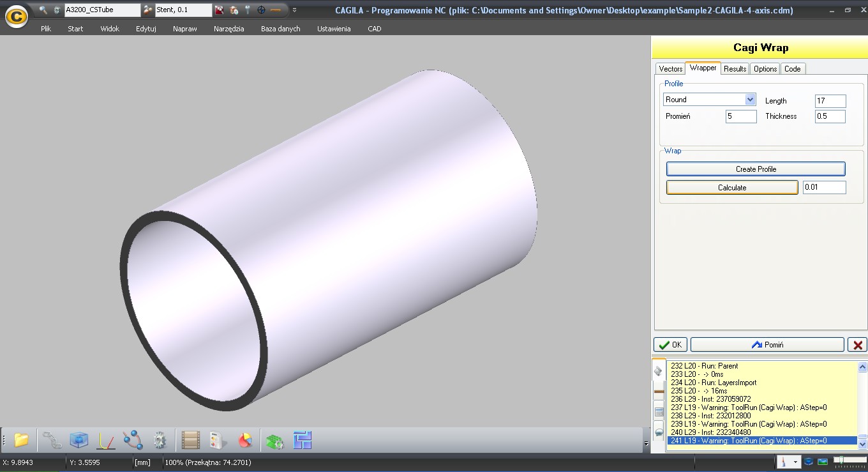
Task: Click the film strip simulation icon
Action: (x=191, y=440)
